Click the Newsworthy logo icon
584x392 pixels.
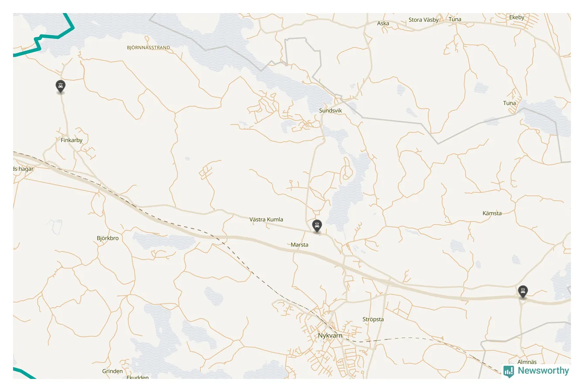(509, 371)
